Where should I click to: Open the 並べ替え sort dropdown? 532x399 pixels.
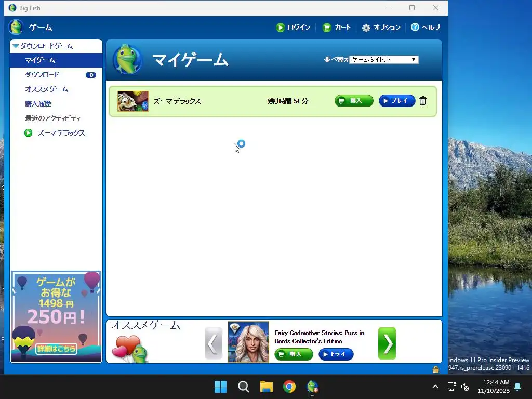384,60
